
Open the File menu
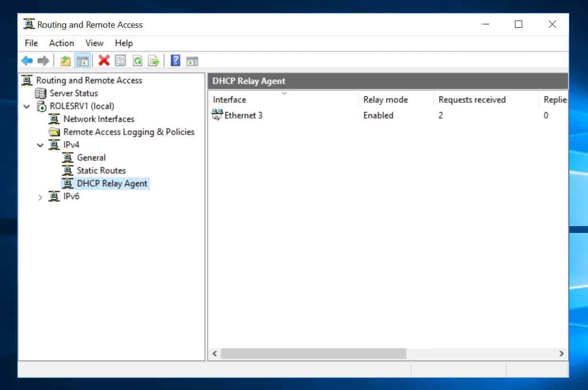[x=31, y=43]
